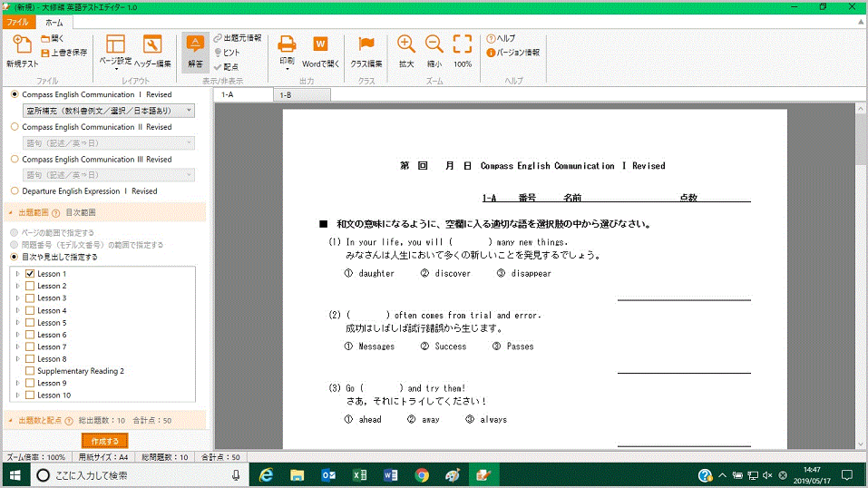Zoom in with 拡大 magnifier

click(405, 51)
